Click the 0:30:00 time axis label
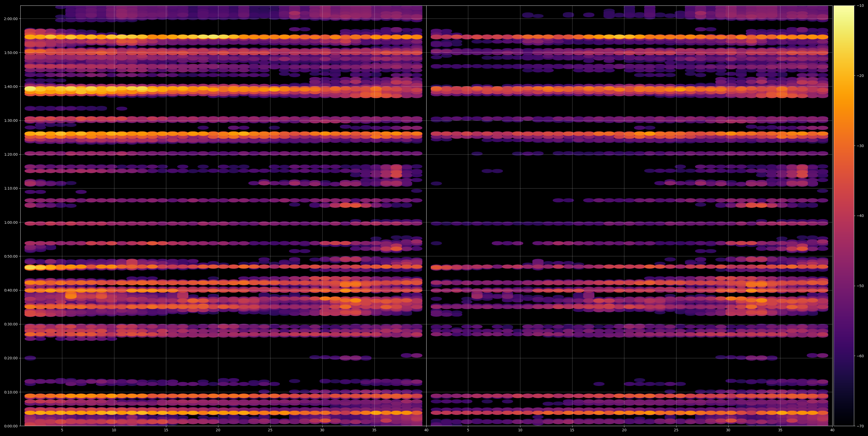The width and height of the screenshot is (868, 436). 11,324
